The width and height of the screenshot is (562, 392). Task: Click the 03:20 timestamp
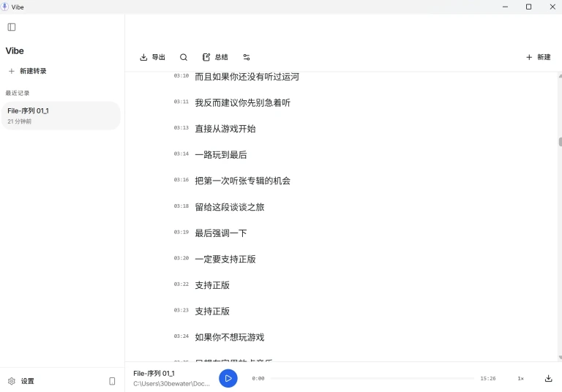tap(181, 258)
